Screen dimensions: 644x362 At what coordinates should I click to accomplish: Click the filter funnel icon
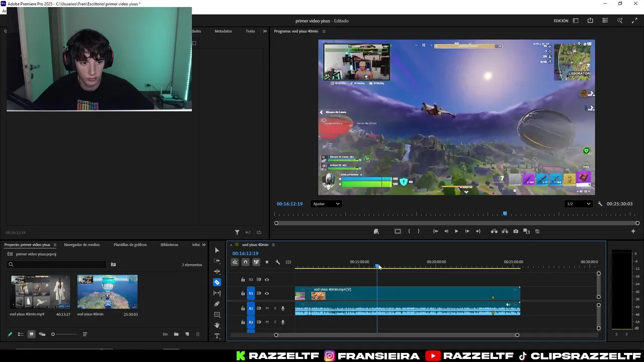(x=237, y=232)
